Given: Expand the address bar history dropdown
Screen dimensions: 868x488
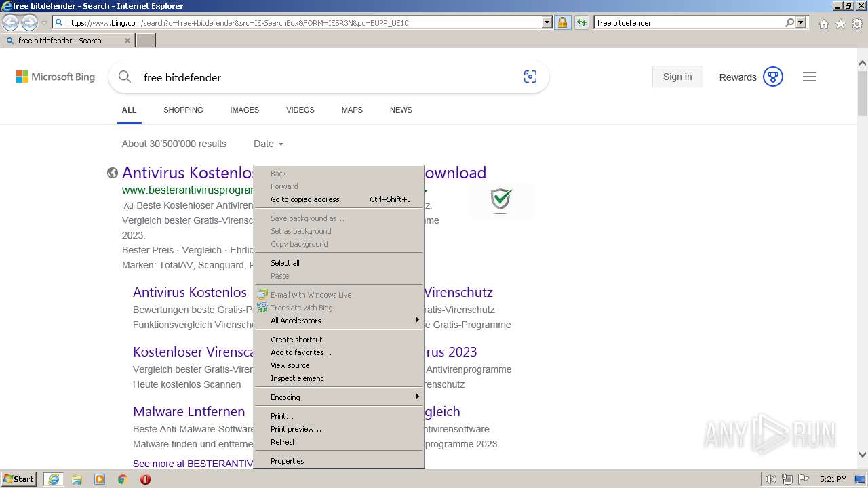Looking at the screenshot, I should tap(547, 22).
